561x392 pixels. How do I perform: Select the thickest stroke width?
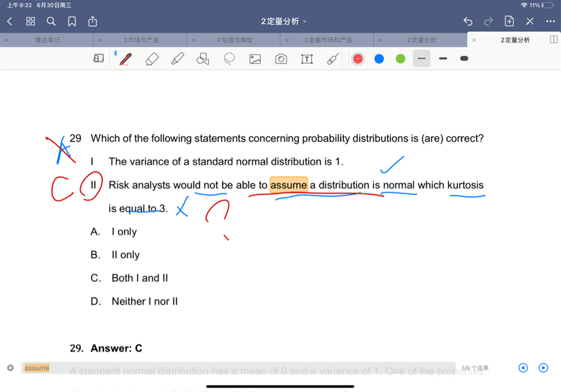[x=464, y=59]
